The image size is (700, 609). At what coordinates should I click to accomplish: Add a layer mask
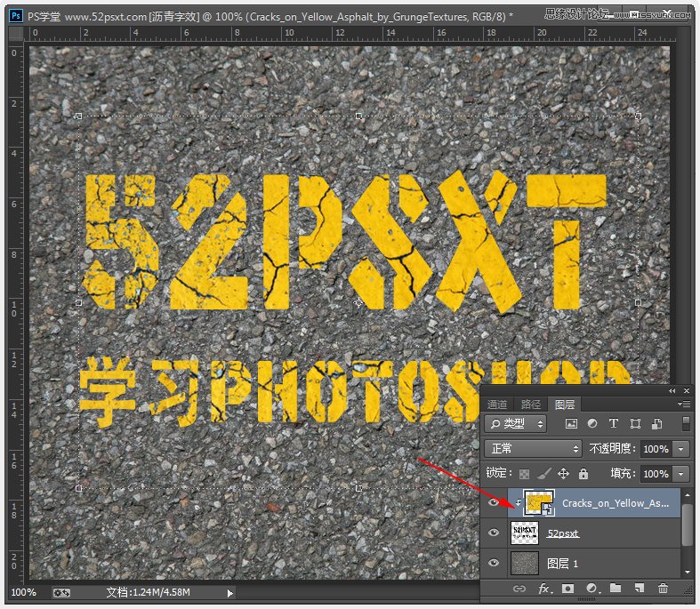click(x=567, y=589)
